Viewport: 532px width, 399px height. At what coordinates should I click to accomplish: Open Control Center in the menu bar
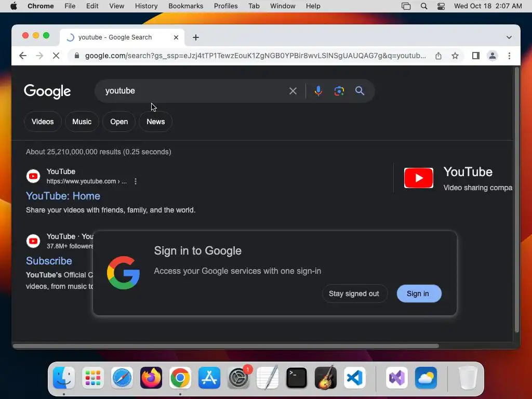pos(441,6)
